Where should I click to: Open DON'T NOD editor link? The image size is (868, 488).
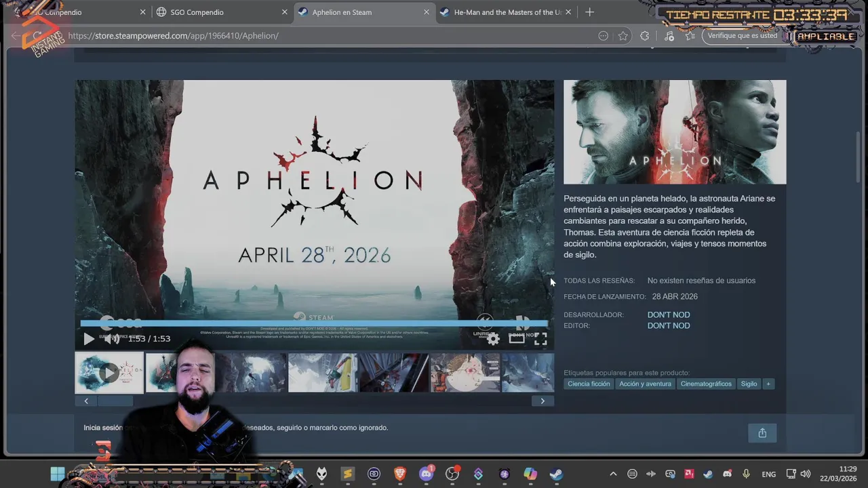coord(669,325)
